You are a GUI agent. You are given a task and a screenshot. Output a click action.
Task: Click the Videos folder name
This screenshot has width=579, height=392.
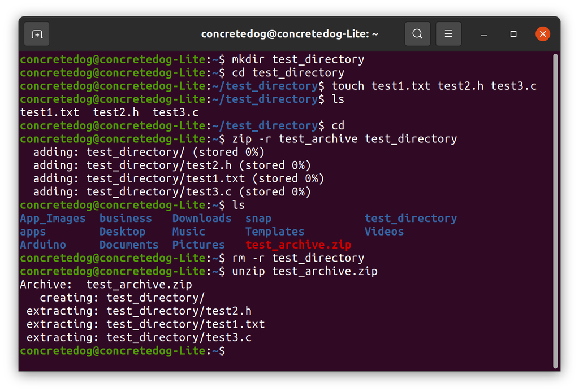tap(384, 232)
